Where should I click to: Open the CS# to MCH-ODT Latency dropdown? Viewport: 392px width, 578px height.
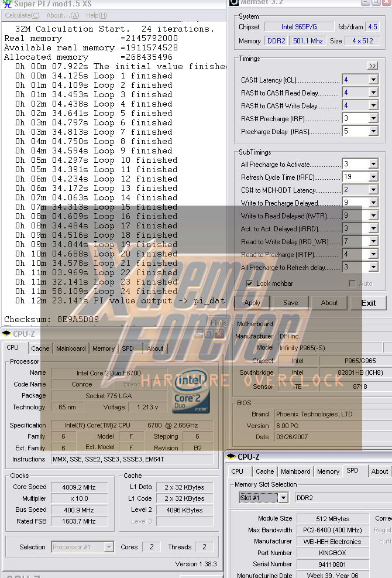click(373, 190)
